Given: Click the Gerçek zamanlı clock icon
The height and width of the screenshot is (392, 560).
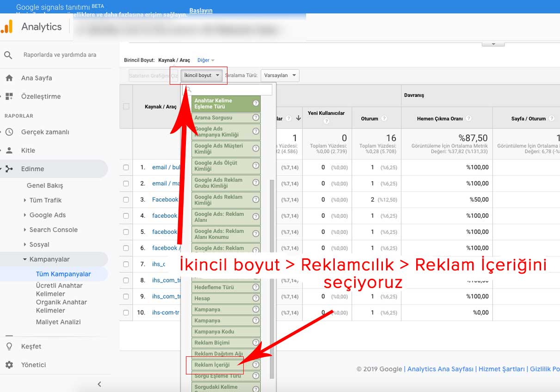Looking at the screenshot, I should pos(9,132).
